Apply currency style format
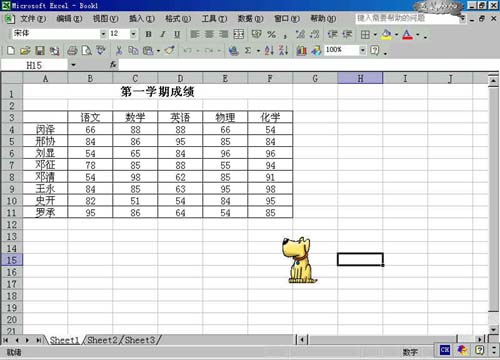This screenshot has width=500, height=360. [x=256, y=34]
